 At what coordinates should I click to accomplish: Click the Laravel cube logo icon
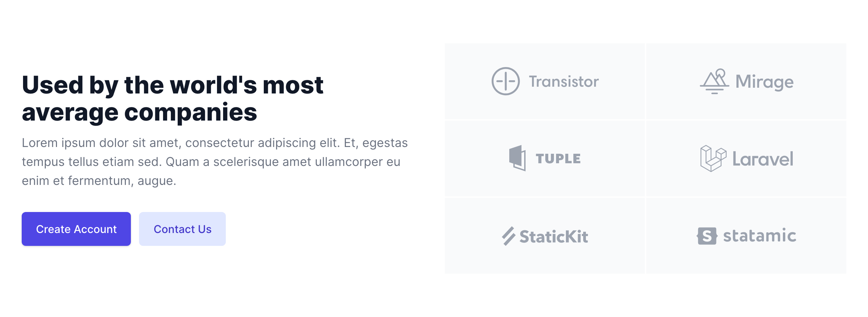713,158
